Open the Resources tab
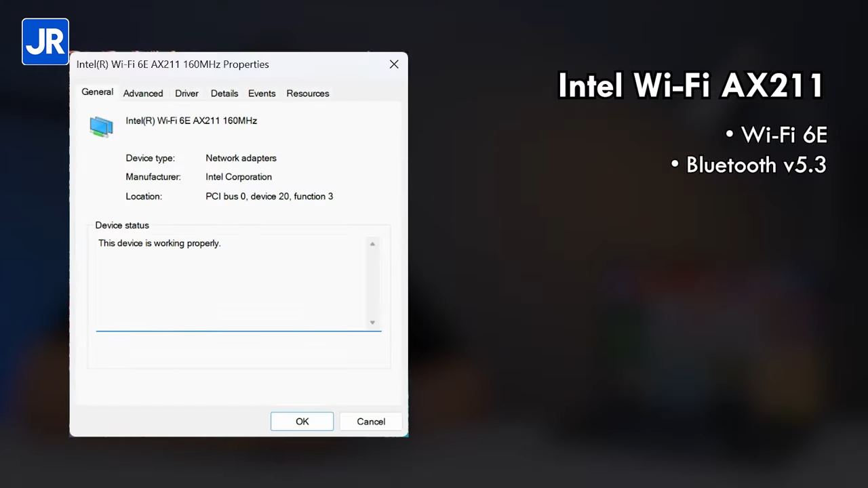This screenshot has height=488, width=868. (x=308, y=94)
